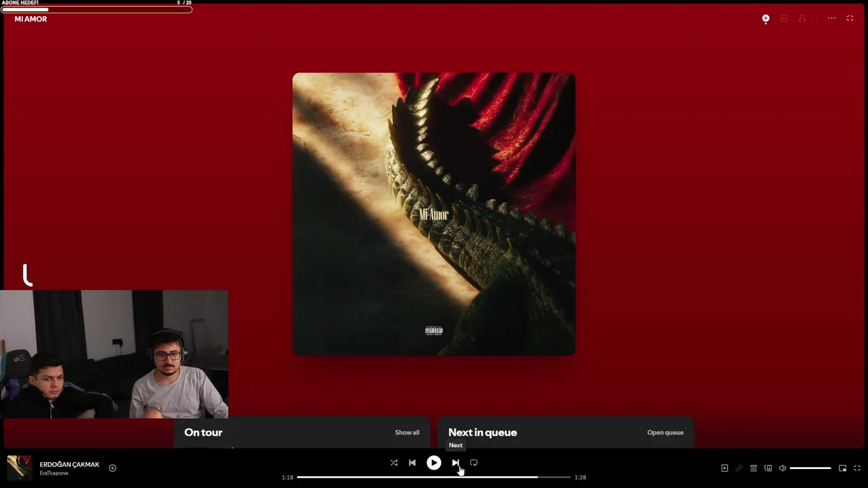Toggle shuffle playback

394,463
